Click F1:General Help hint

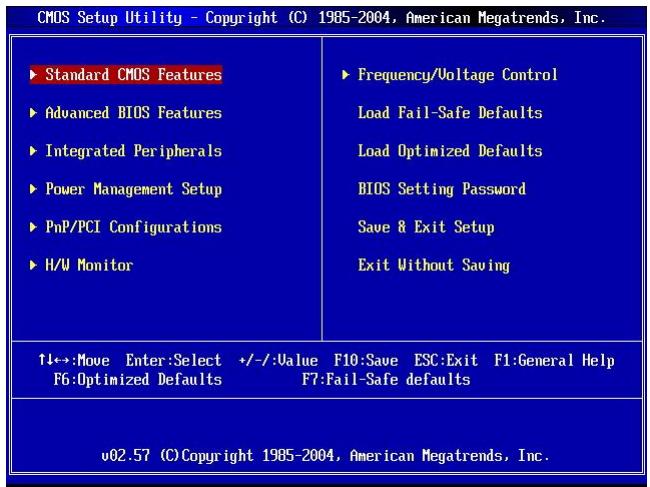[x=554, y=361]
